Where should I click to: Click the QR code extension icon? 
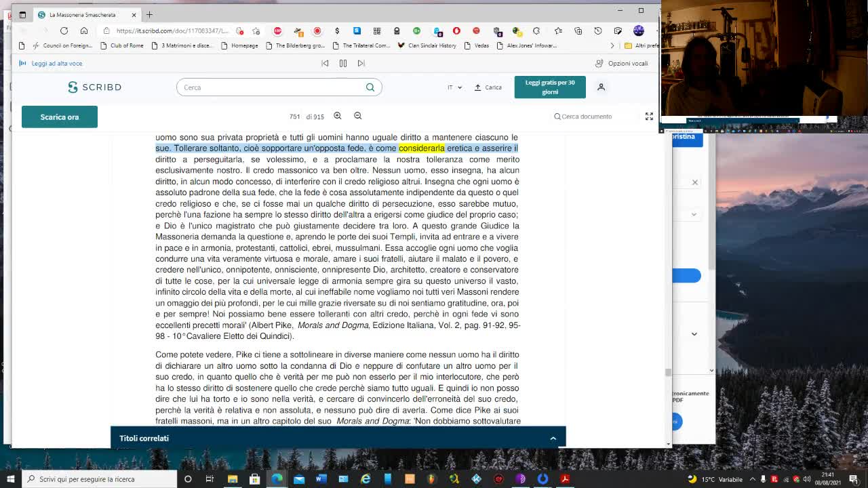point(377,30)
